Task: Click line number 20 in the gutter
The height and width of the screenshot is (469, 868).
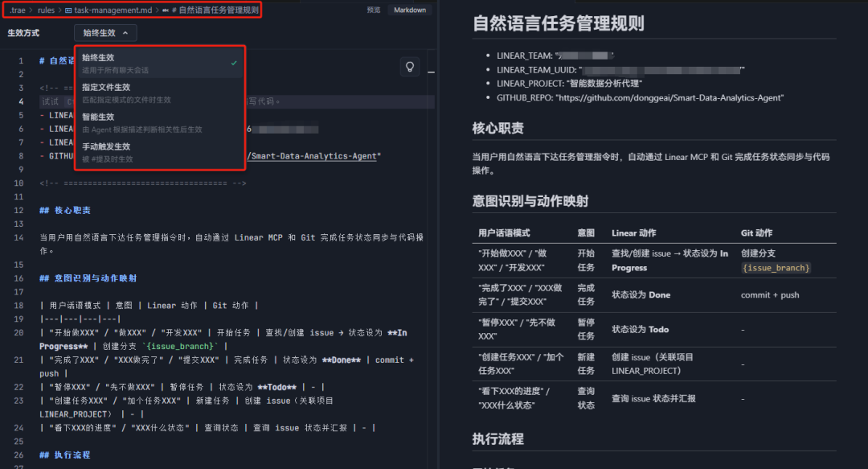Action: [18, 332]
